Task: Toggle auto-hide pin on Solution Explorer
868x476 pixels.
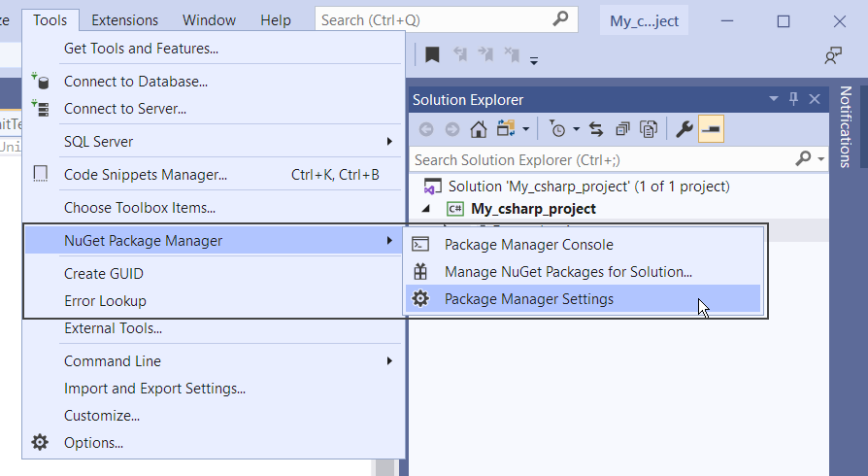Action: click(793, 99)
